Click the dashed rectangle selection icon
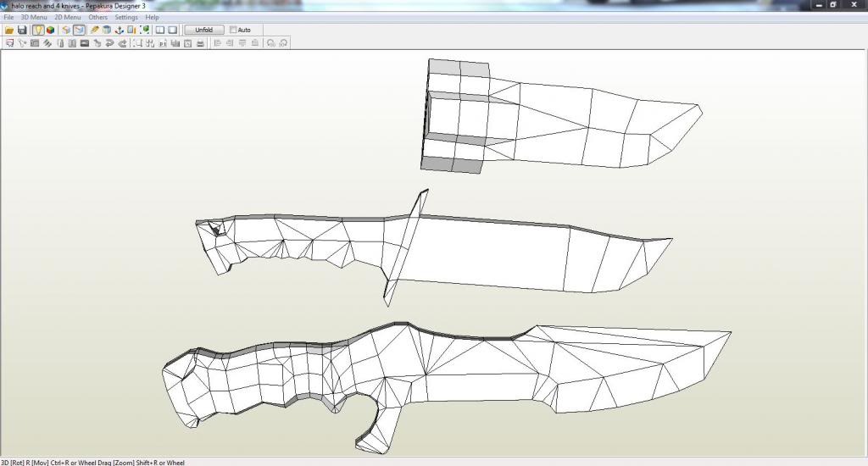Screen dimensions: 868x466 point(137,43)
